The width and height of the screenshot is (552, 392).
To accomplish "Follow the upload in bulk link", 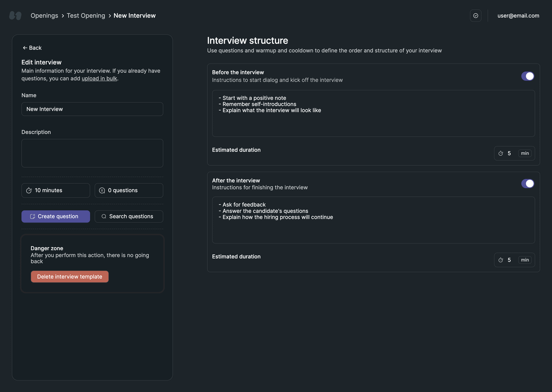I will 99,79.
